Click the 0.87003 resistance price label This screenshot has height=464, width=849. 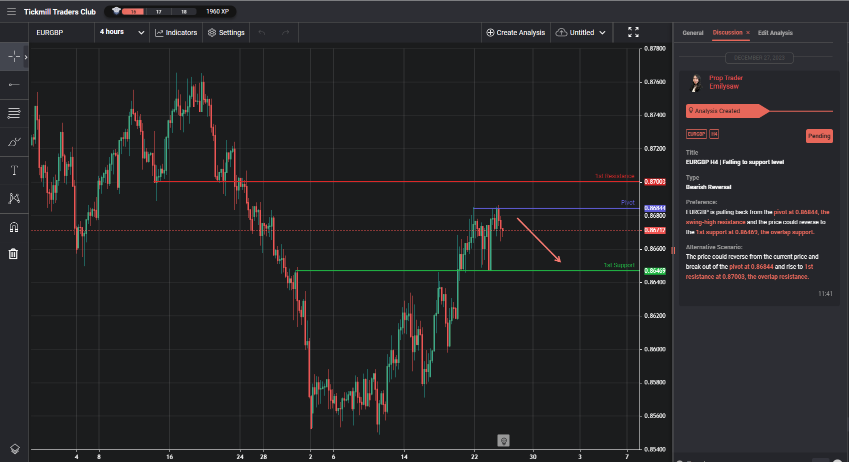655,182
